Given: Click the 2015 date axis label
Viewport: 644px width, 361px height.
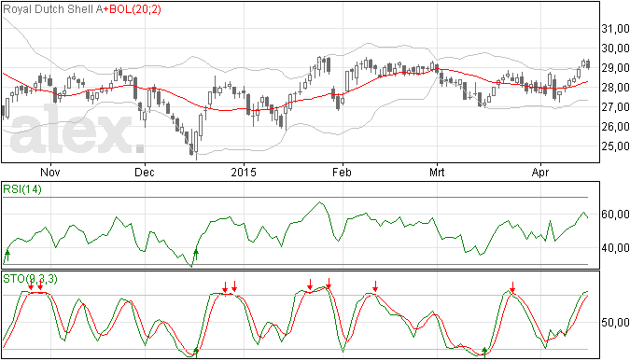Looking at the screenshot, I should pyautogui.click(x=244, y=172).
